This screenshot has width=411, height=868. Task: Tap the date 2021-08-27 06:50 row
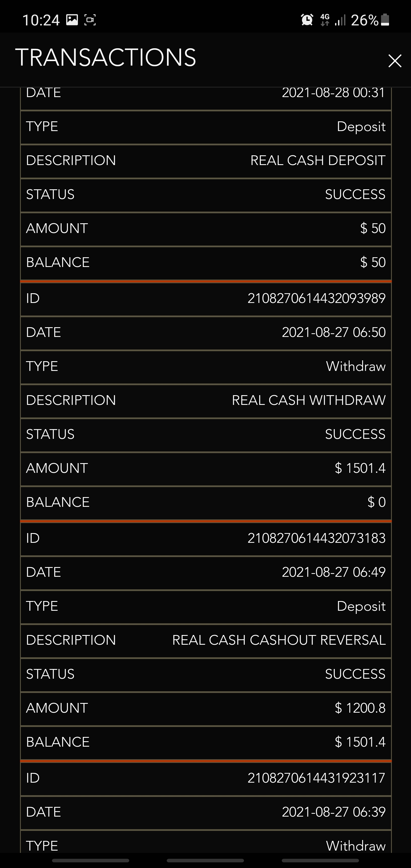[x=334, y=333]
